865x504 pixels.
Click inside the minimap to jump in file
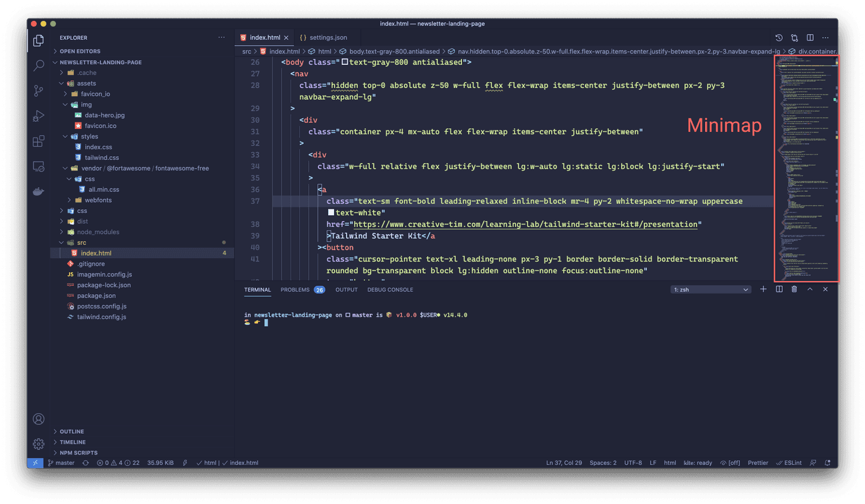[x=806, y=166]
